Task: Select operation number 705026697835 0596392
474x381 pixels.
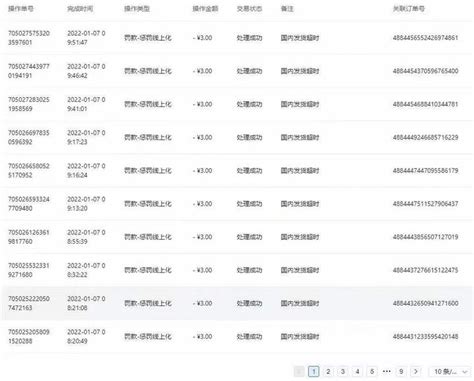Action: click(29, 137)
